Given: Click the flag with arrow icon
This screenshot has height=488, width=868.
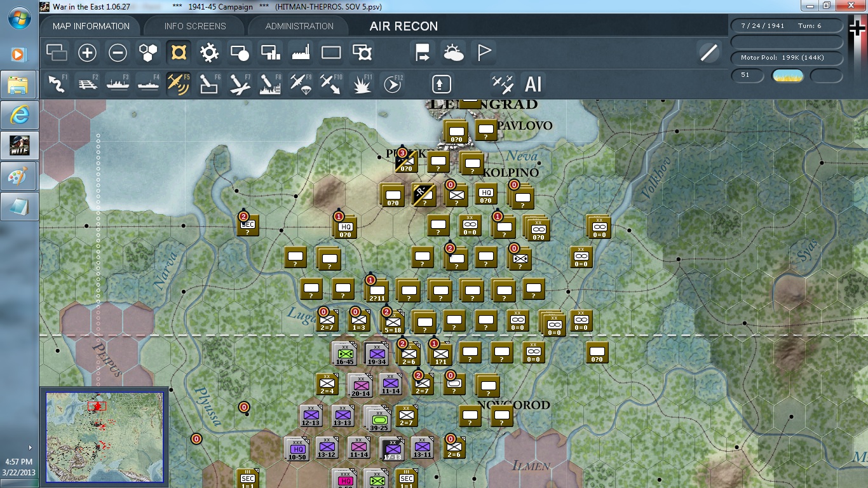Looking at the screenshot, I should [423, 53].
